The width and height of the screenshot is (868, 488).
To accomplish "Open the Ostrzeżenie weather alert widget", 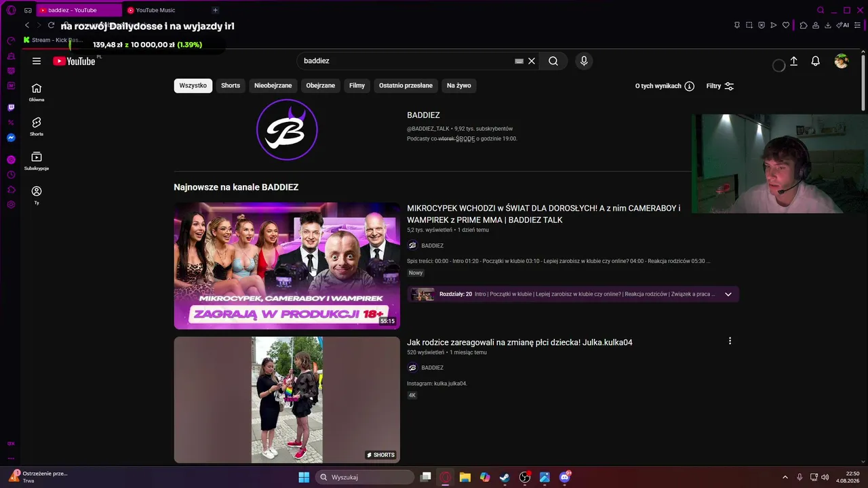I will pos(37,477).
